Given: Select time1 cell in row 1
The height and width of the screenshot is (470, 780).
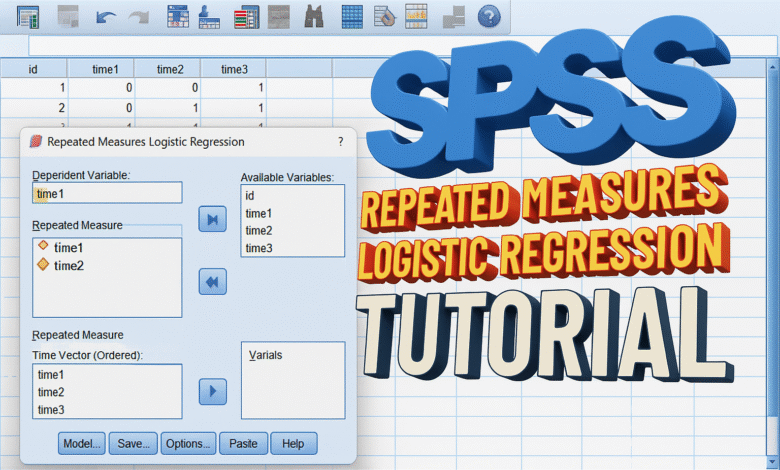Looking at the screenshot, I should 101,88.
